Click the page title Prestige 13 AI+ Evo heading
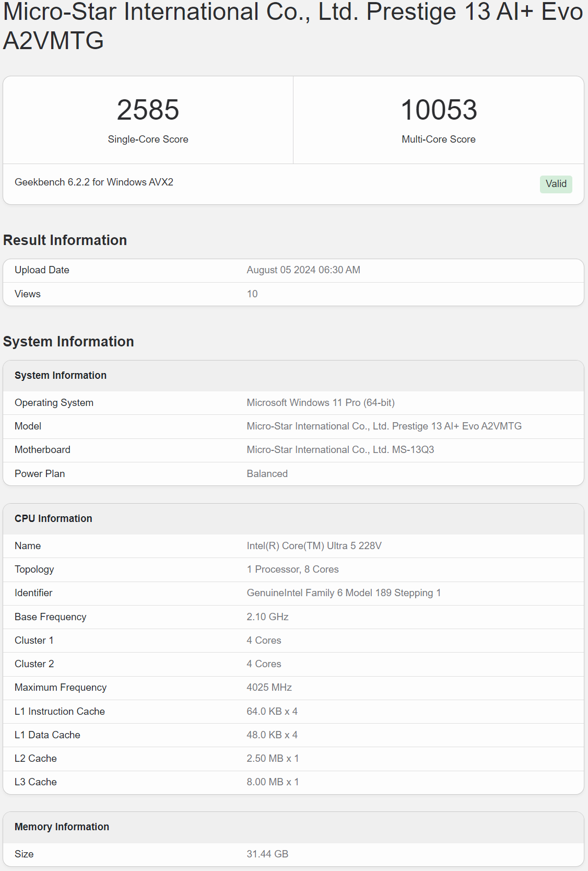The height and width of the screenshot is (871, 588). coord(292,26)
